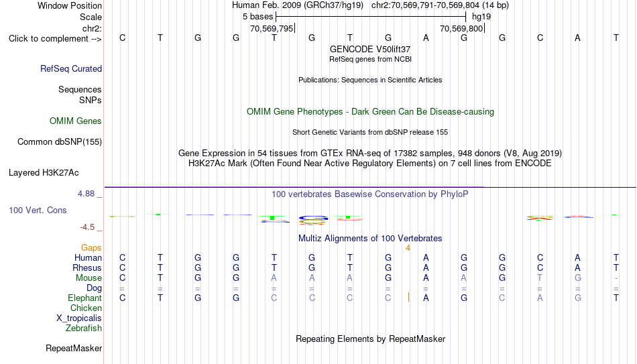Click the Dog species row label
This screenshot has height=364, width=637.
(x=95, y=288)
